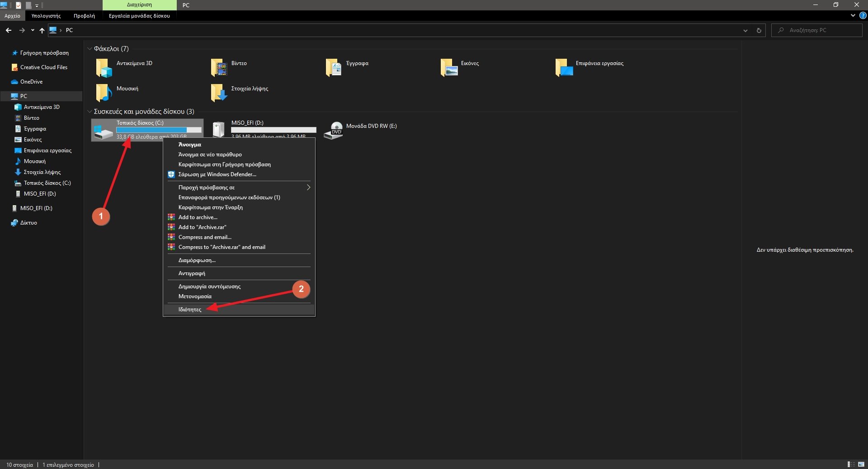Image resolution: width=868 pixels, height=469 pixels.
Task: Click the Refresh button in address bar
Action: click(759, 30)
